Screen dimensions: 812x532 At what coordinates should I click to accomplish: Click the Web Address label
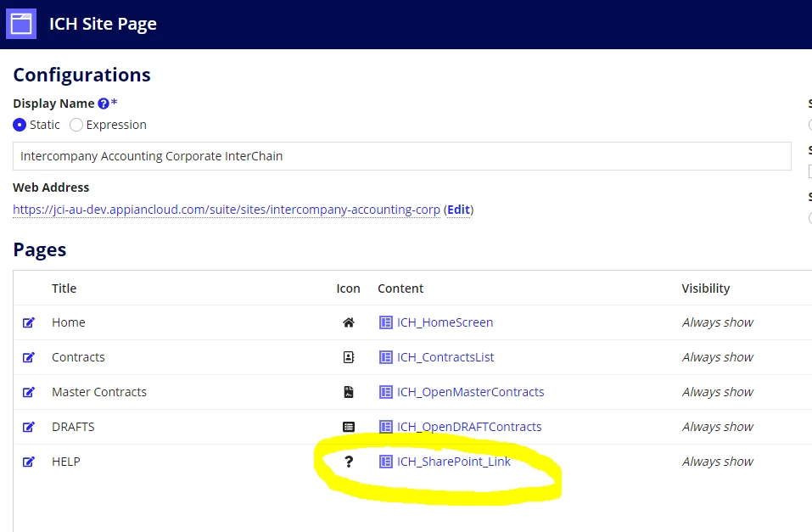(x=51, y=188)
